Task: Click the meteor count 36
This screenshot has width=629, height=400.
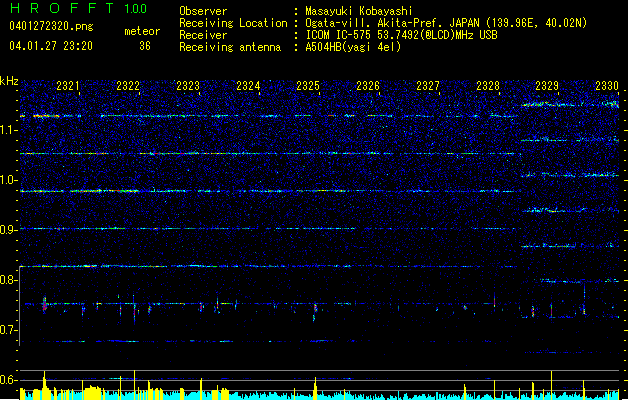Action: (x=145, y=46)
